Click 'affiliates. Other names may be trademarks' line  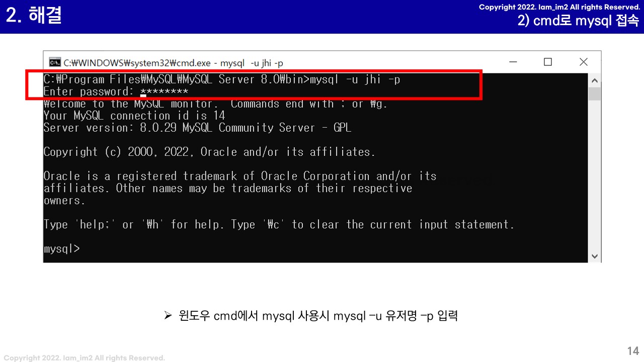coord(228,188)
